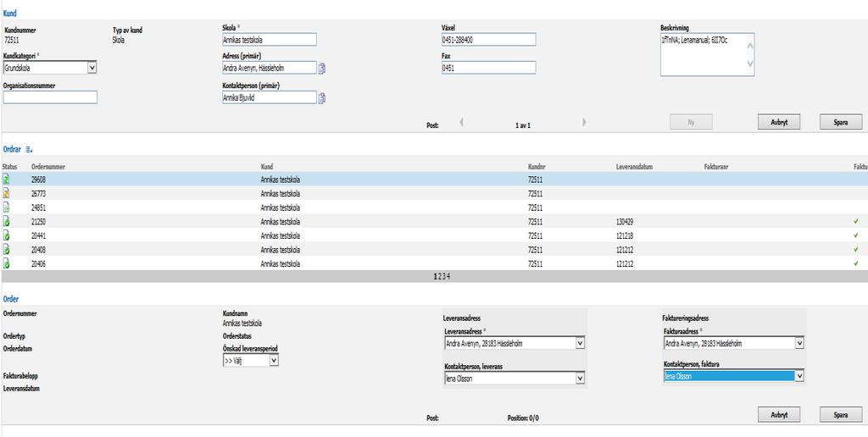Go to orders page 3
This screenshot has width=868, height=437.
443,277
